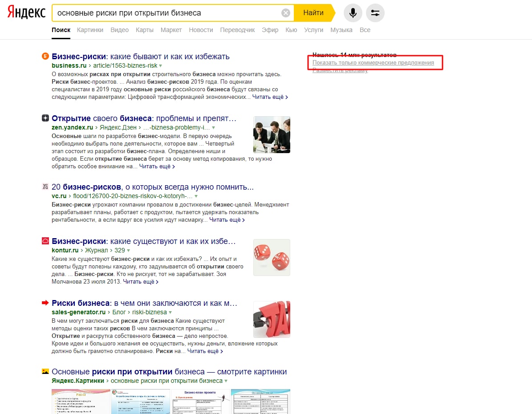Show all services via Все
This screenshot has height=414, width=532.
[365, 30]
